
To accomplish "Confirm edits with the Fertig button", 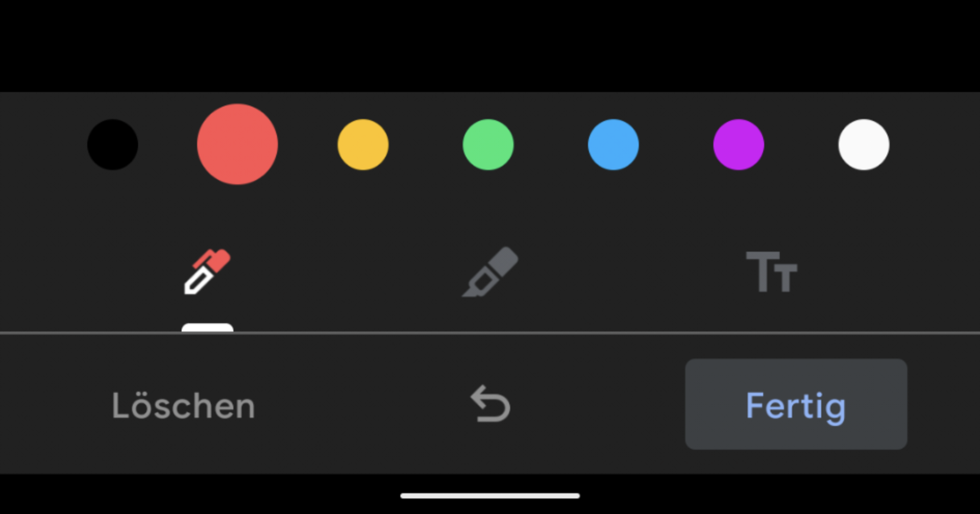I will coord(796,404).
